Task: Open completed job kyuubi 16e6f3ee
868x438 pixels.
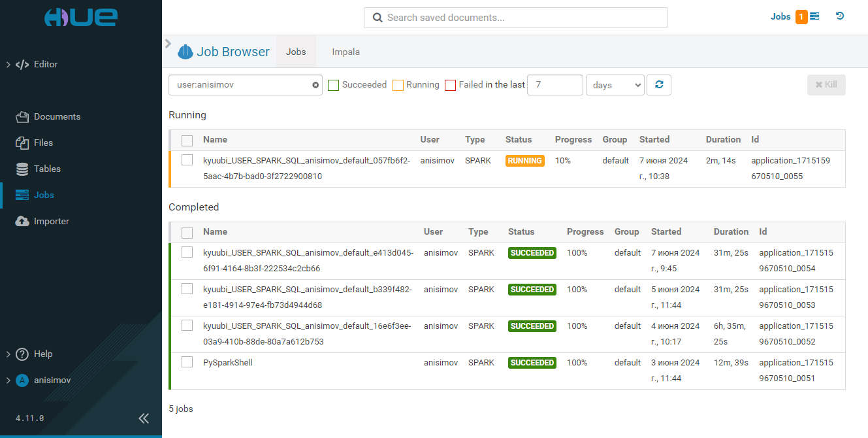Action: pyautogui.click(x=307, y=334)
